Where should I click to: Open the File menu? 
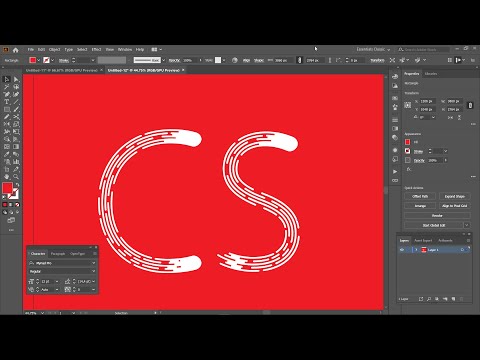point(31,49)
